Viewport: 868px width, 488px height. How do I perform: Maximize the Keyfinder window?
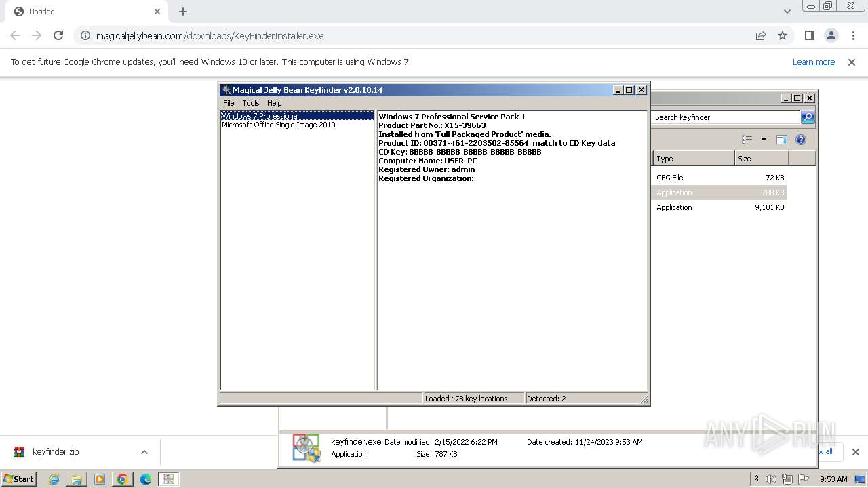click(629, 90)
